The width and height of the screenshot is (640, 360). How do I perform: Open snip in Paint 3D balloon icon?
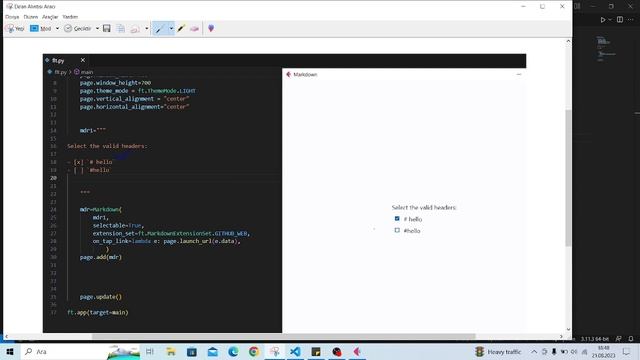tap(211, 29)
